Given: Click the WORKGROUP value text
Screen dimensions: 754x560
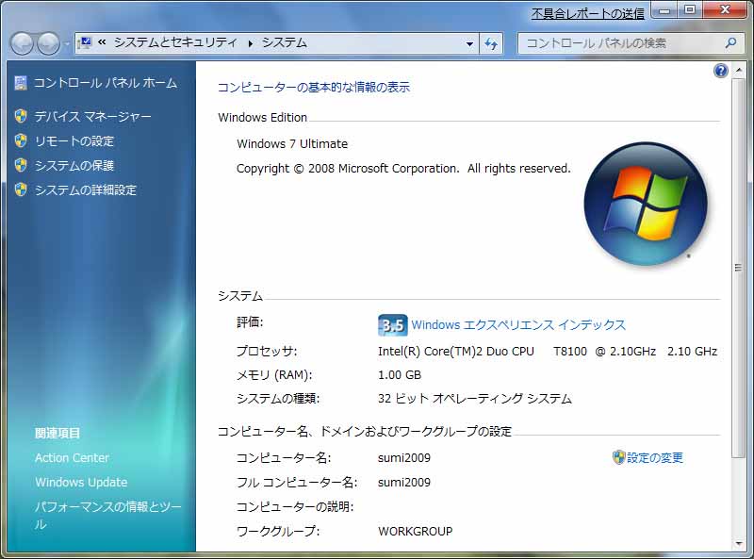Looking at the screenshot, I should pos(415,532).
